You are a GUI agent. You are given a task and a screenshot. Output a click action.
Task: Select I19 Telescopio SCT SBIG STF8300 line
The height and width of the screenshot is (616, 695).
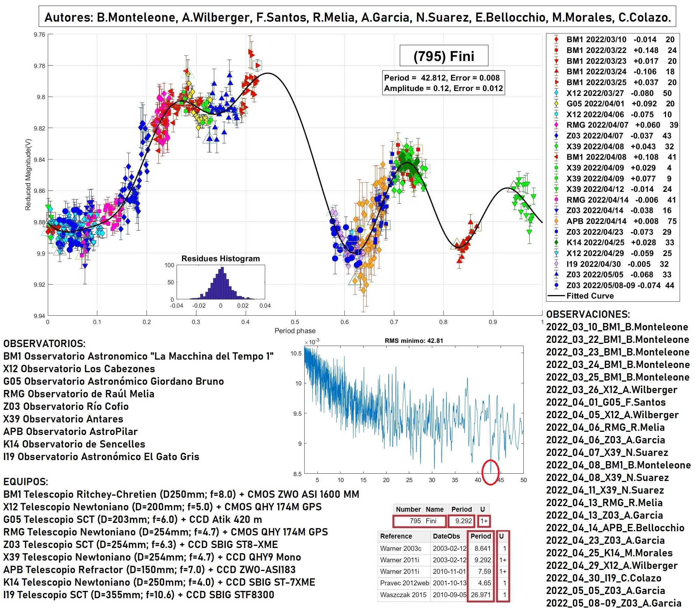point(139,595)
